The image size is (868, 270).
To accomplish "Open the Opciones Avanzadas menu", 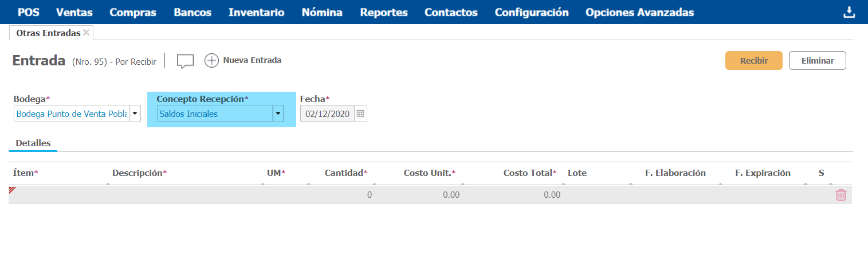I will [x=639, y=13].
